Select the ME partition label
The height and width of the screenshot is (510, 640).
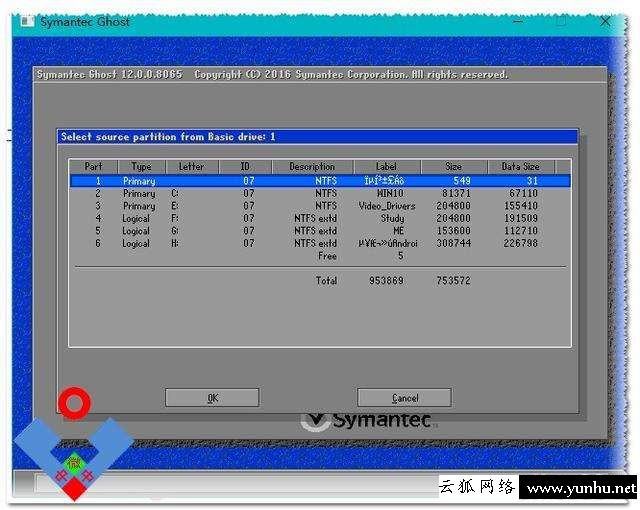coord(398,231)
